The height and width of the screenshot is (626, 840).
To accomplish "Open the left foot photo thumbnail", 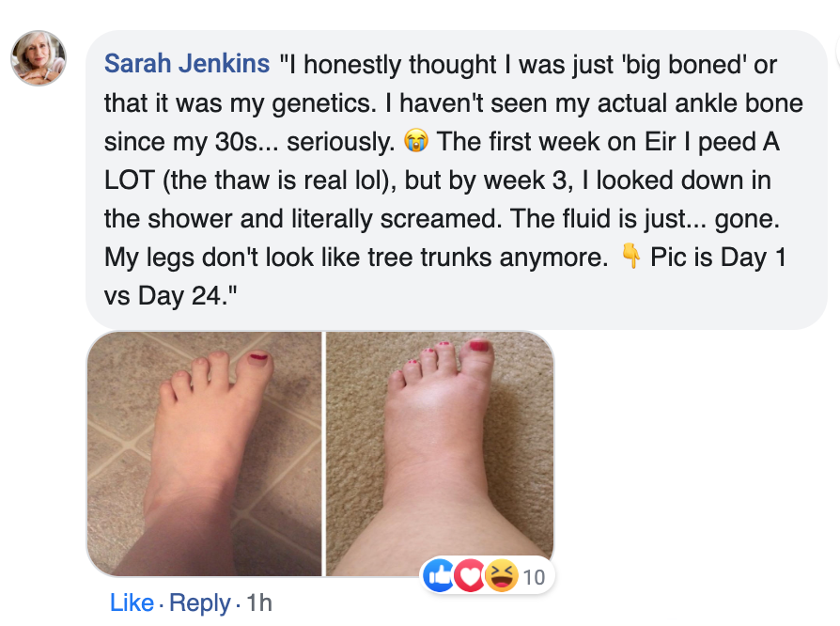I will coord(204,454).
